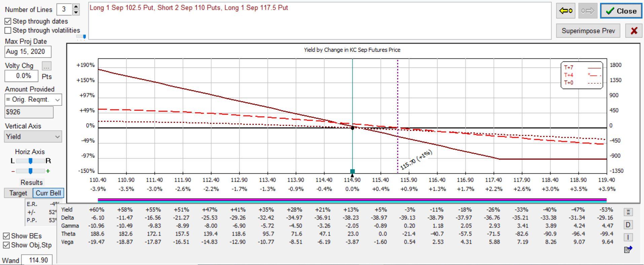Go back with the yellow left arrow
Screen dimensions: 644x265
(566, 11)
